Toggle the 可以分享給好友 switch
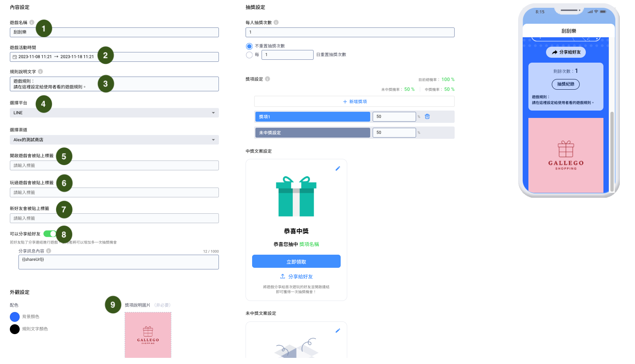 tap(50, 234)
